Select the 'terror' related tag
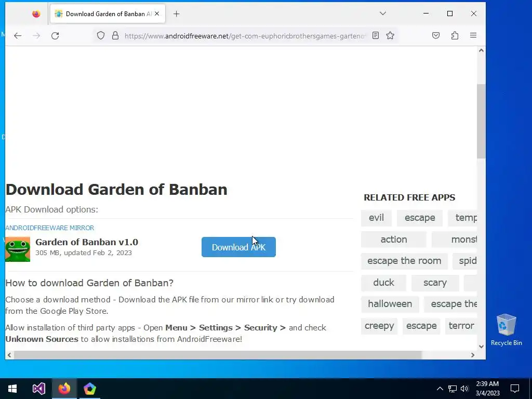 pos(461,326)
